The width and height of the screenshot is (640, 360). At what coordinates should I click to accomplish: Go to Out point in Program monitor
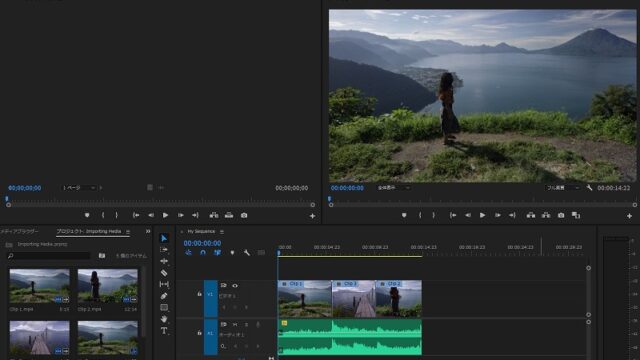pos(512,215)
